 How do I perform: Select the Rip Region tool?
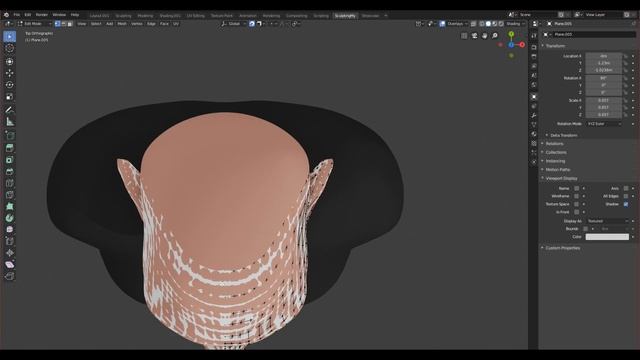click(x=10, y=276)
